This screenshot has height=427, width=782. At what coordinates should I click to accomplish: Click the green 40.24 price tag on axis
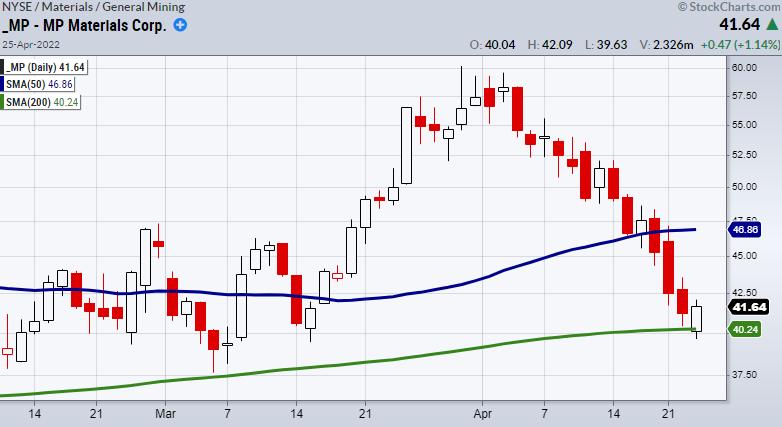tap(745, 329)
